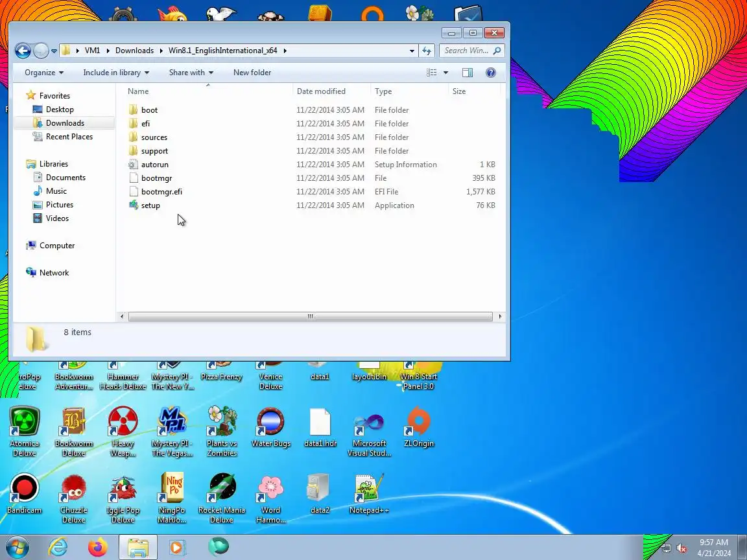The width and height of the screenshot is (747, 560).
Task: Launch Internet Explorer from taskbar
Action: (58, 547)
